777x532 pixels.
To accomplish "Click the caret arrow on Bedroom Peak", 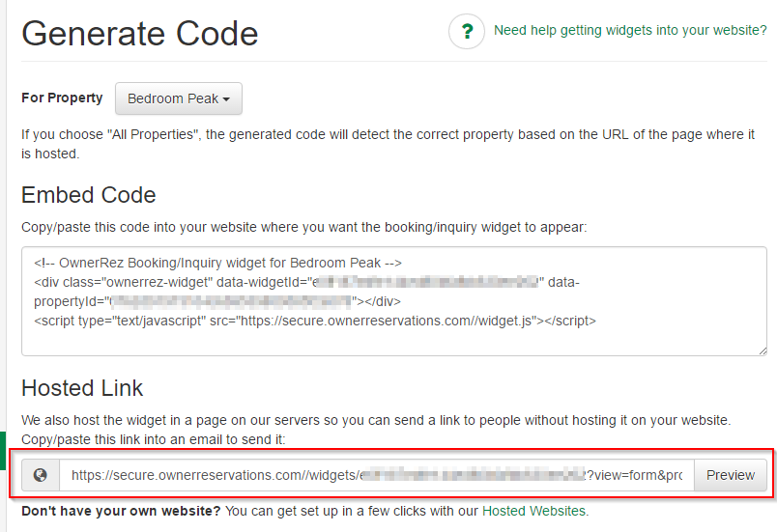I will (226, 99).
